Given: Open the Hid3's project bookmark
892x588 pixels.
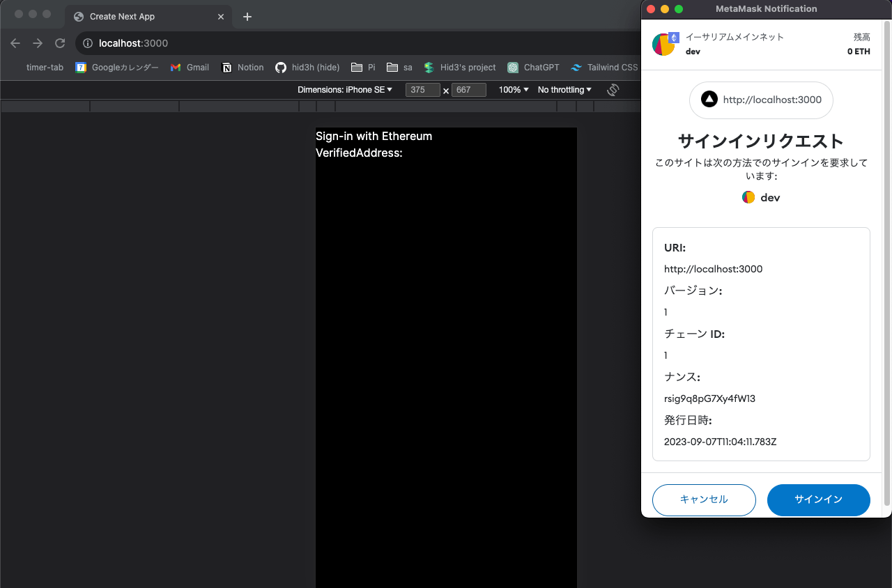Looking at the screenshot, I should click(x=460, y=68).
